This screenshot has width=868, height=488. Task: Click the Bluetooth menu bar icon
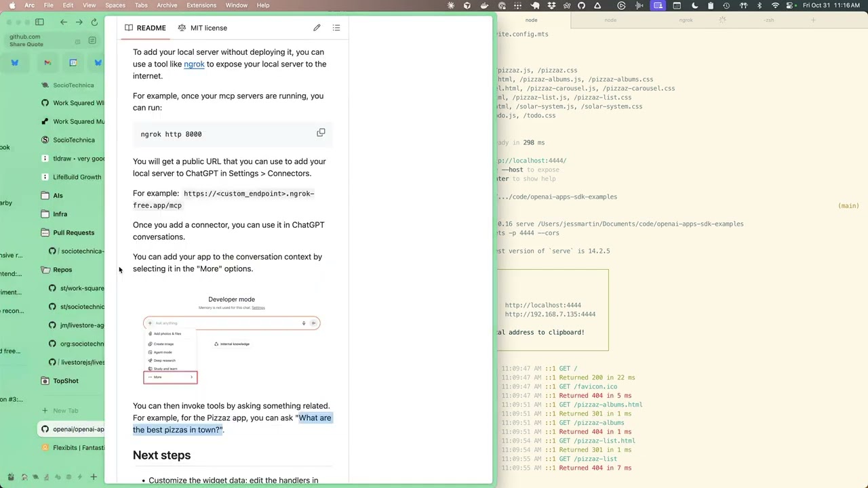[759, 5]
